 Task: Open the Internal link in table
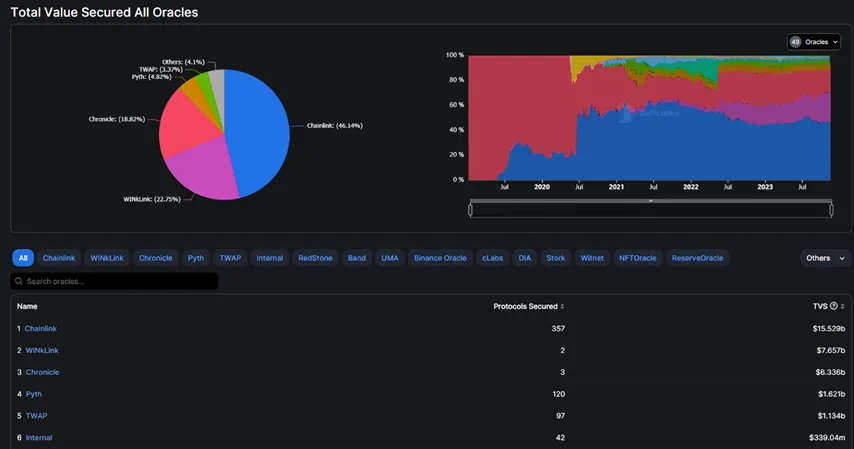pos(39,438)
